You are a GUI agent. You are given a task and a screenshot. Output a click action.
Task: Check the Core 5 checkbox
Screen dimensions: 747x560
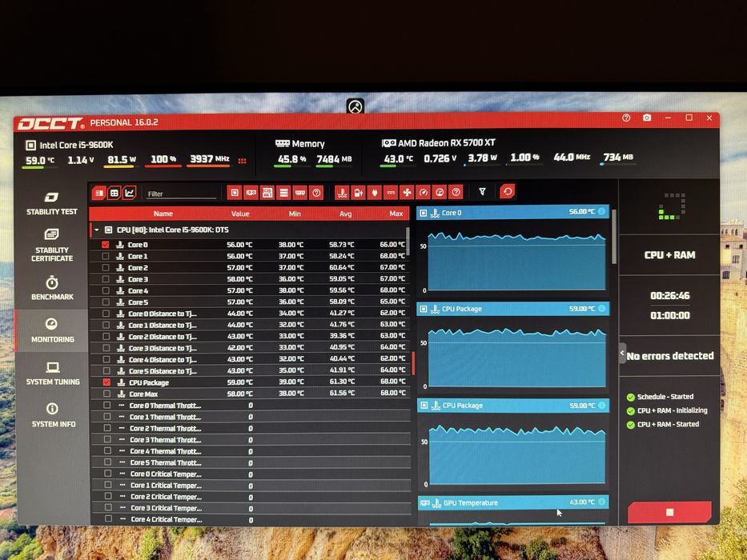[x=106, y=302]
